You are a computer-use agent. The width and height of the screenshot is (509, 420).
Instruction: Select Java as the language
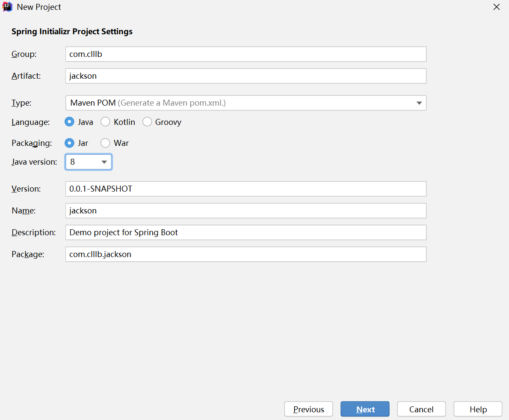point(69,122)
